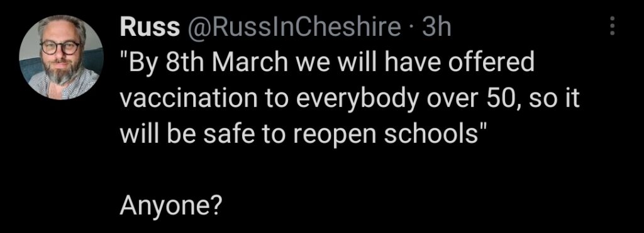The height and width of the screenshot is (233, 644).
Task: Open the profile via the name Russ
Action: pos(150,28)
